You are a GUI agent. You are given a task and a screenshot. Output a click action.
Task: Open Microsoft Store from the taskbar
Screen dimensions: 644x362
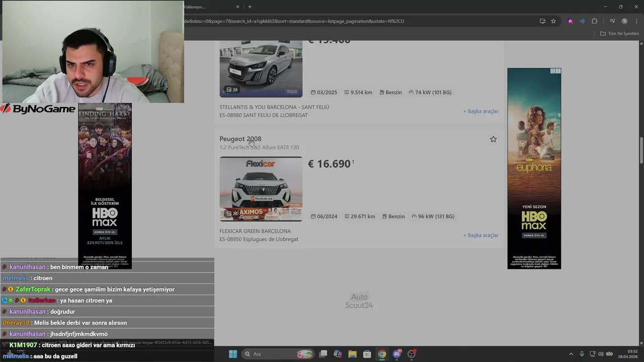click(x=367, y=354)
